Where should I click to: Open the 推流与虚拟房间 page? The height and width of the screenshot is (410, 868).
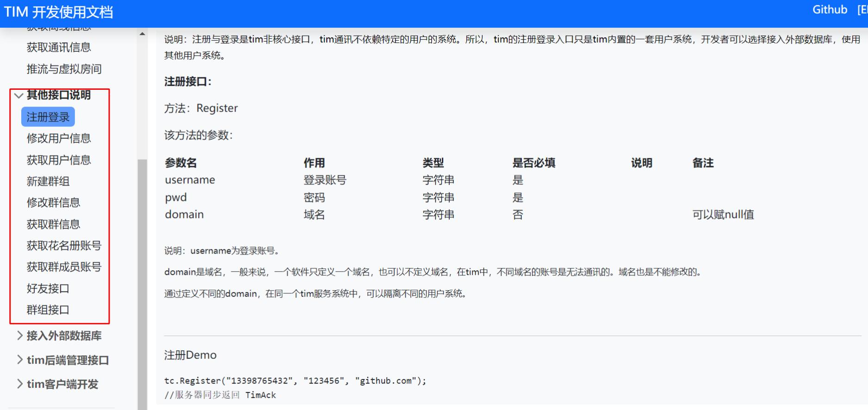64,69
